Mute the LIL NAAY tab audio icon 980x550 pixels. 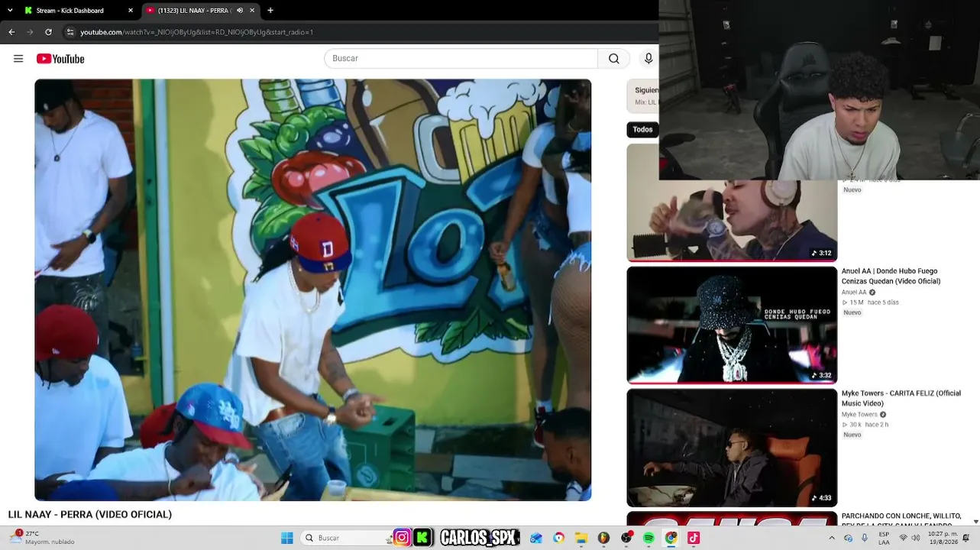point(240,11)
